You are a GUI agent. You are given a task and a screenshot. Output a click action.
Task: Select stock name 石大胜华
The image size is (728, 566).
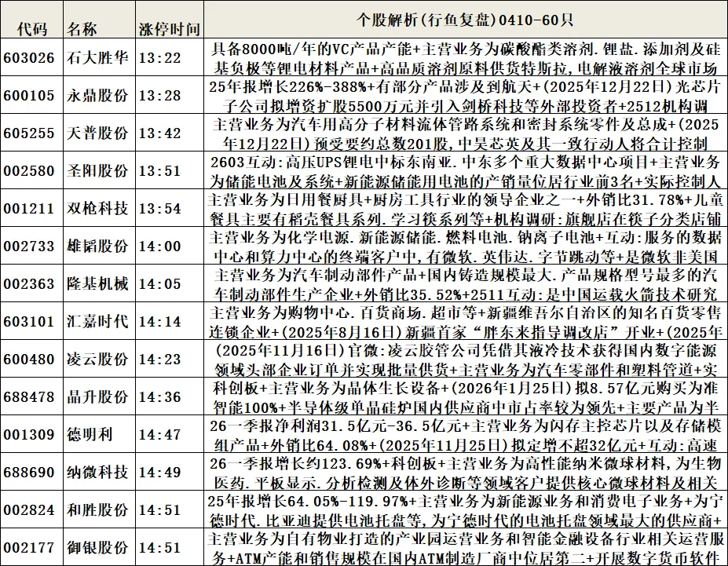(x=97, y=57)
